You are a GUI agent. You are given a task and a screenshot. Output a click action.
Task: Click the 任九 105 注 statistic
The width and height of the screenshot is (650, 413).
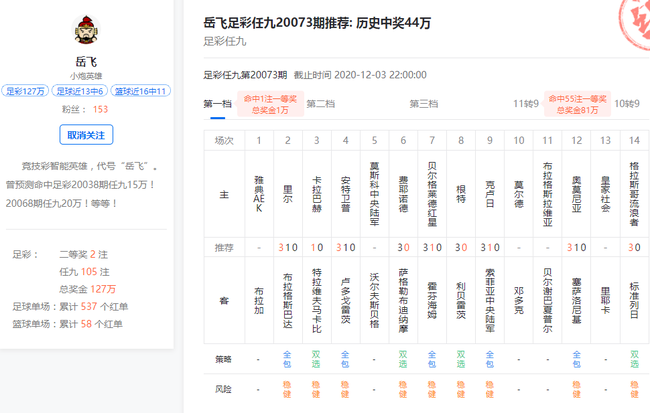(84, 272)
